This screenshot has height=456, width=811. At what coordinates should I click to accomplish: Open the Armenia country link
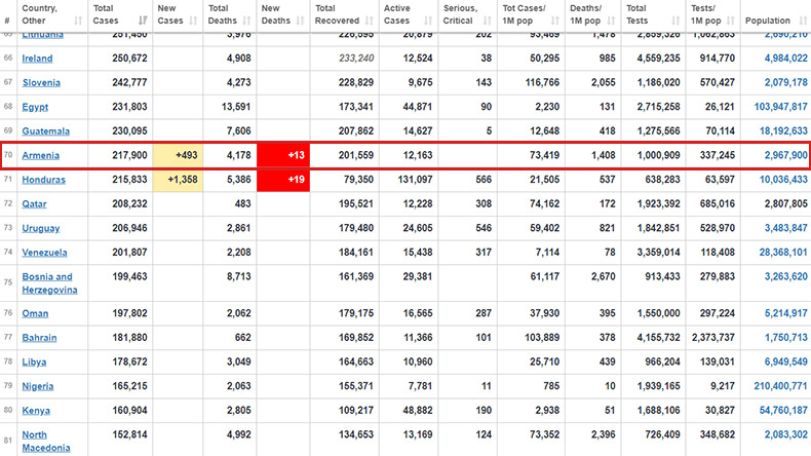point(40,155)
